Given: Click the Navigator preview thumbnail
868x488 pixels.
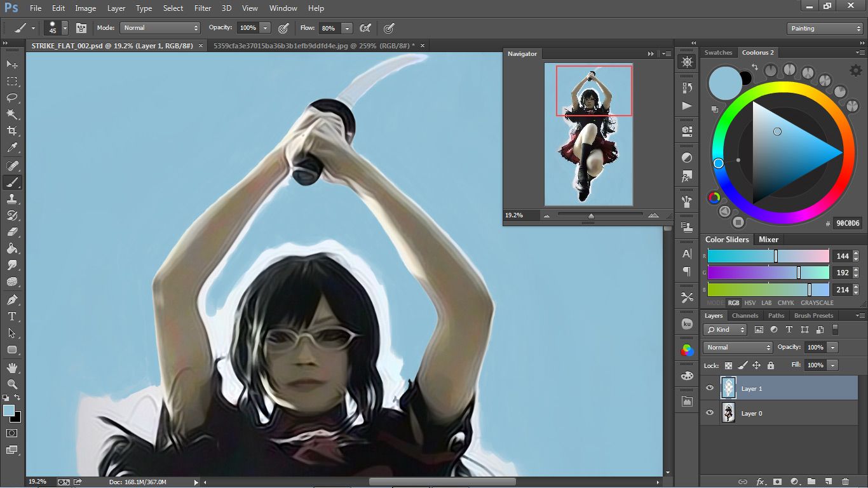Looking at the screenshot, I should coord(588,134).
